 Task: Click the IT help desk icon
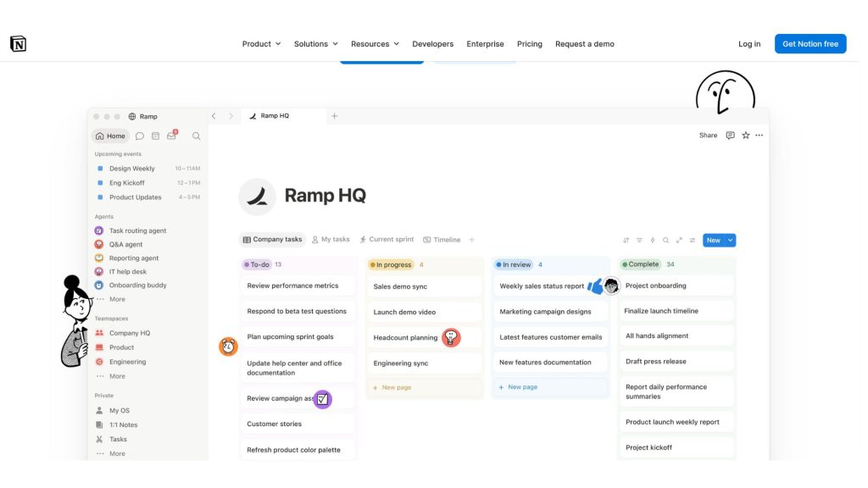(99, 272)
